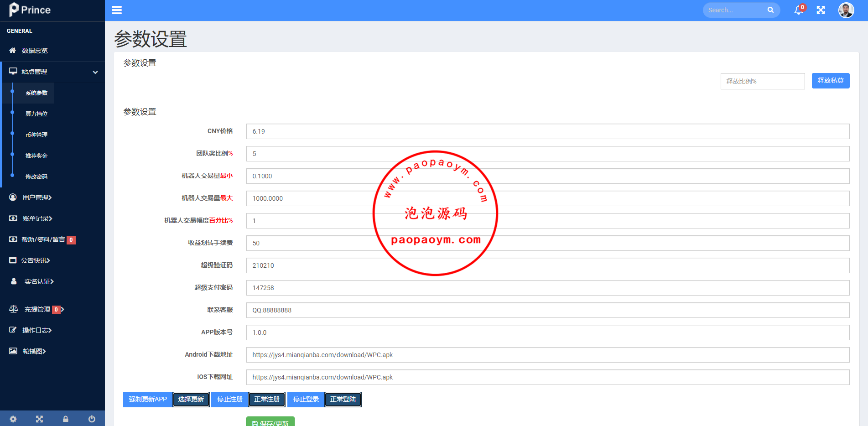The image size is (868, 426).
Task: Expand the 充提管理 sidebar menu
Action: (37, 310)
